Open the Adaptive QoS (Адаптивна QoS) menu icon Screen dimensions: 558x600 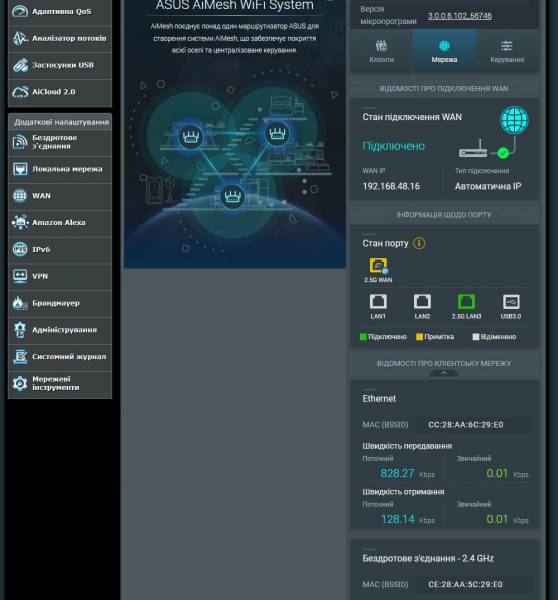(20, 11)
